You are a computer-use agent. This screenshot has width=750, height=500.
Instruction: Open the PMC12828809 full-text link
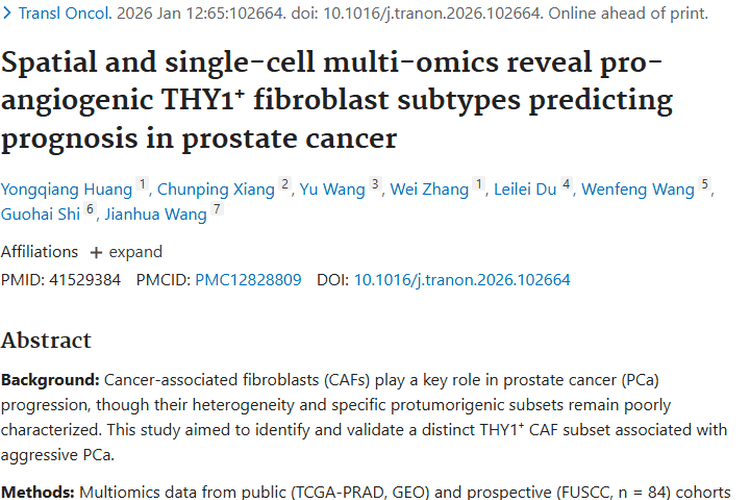248,280
